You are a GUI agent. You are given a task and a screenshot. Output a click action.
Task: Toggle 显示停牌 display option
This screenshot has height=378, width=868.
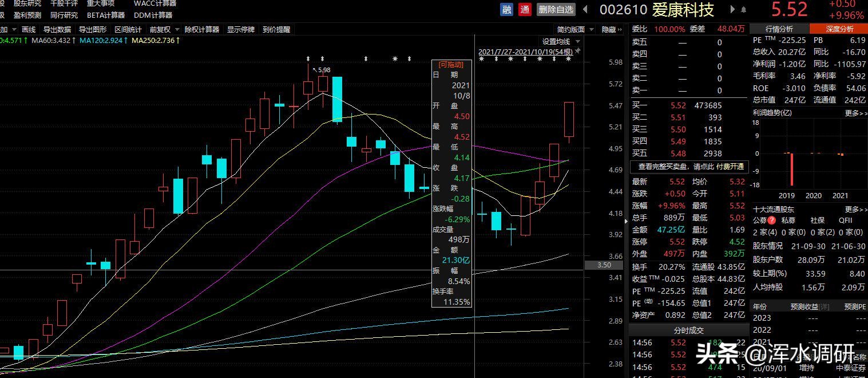pyautogui.click(x=241, y=29)
